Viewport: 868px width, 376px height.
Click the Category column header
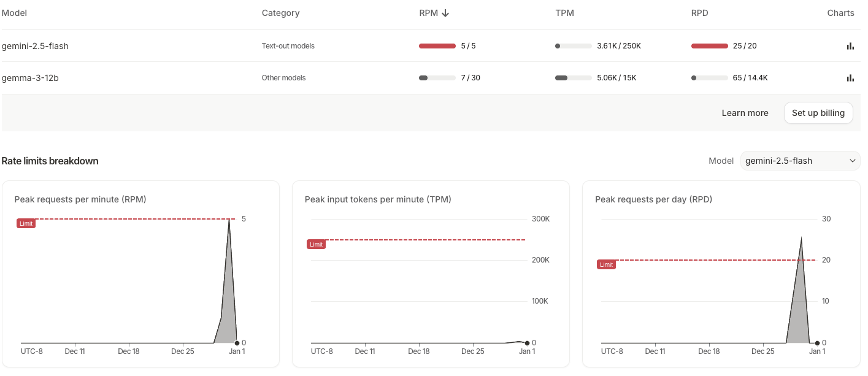pos(280,13)
